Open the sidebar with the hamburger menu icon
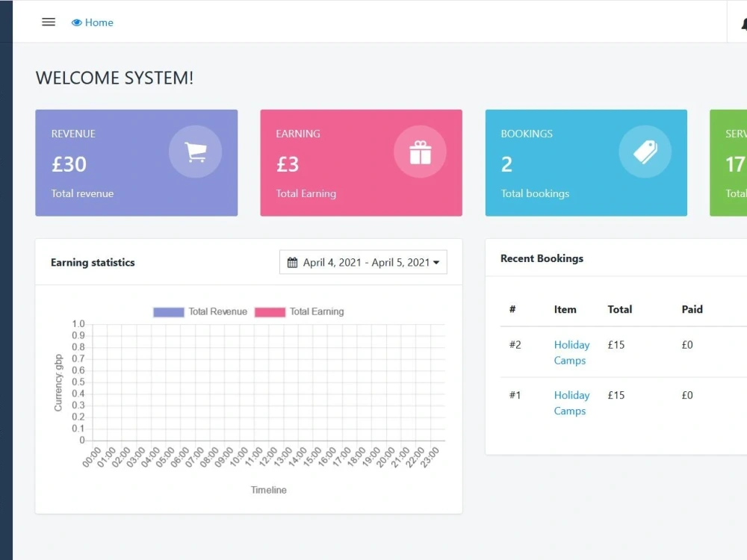Viewport: 747px width, 560px height. coord(49,22)
